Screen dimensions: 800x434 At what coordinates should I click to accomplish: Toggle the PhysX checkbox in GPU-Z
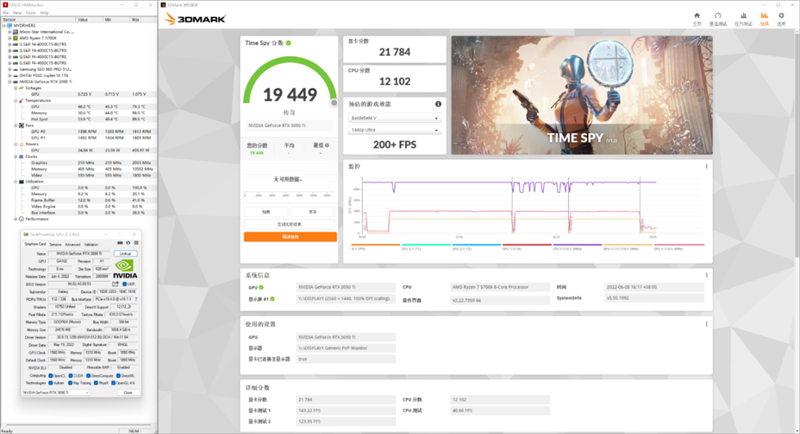click(95, 383)
